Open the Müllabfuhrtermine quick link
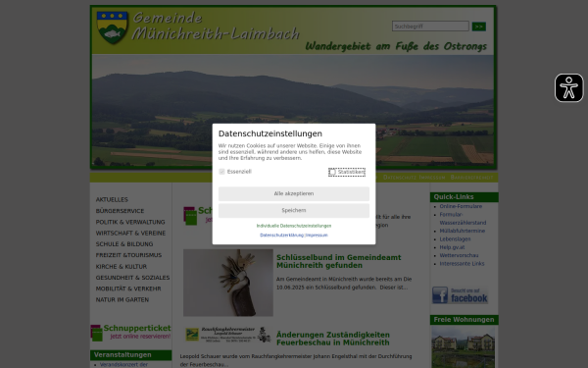 462,231
